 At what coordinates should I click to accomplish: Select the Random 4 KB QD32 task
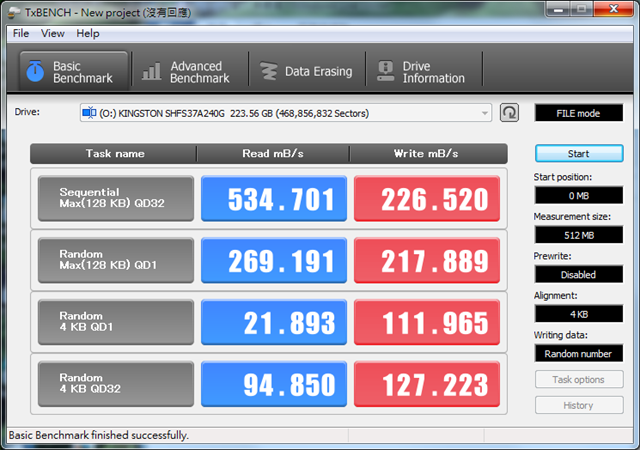click(116, 383)
